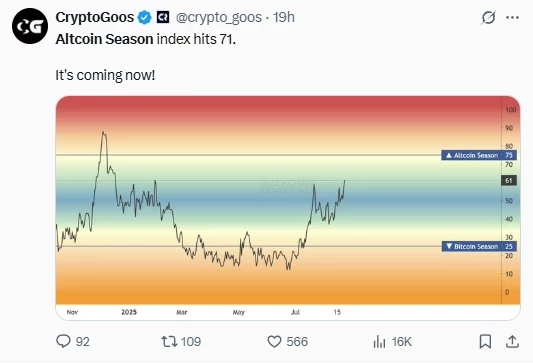The image size is (533, 363).
Task: Click the Grok icon on the tweet
Action: point(488,17)
